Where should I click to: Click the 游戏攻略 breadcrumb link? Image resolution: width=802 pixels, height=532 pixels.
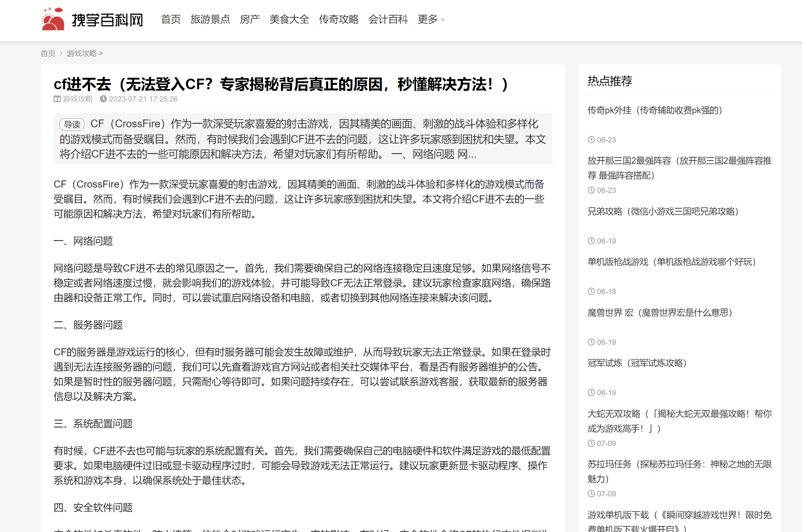click(x=82, y=53)
